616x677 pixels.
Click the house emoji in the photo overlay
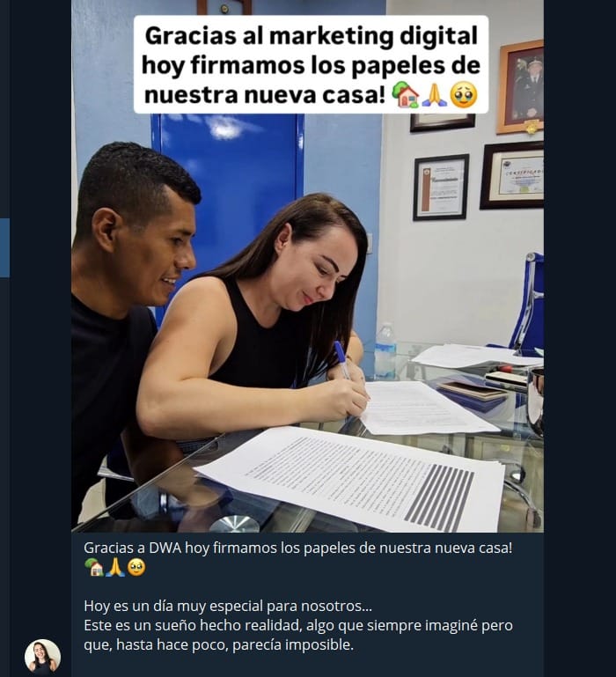click(405, 94)
